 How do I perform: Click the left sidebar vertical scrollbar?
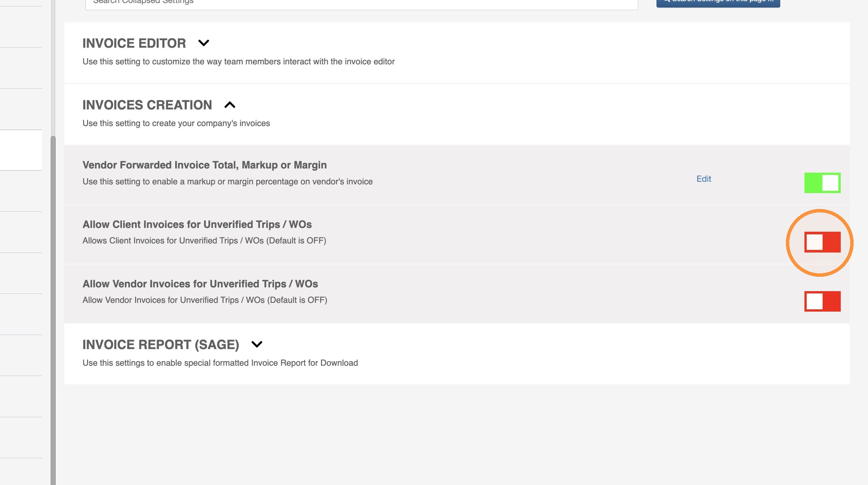point(53,310)
